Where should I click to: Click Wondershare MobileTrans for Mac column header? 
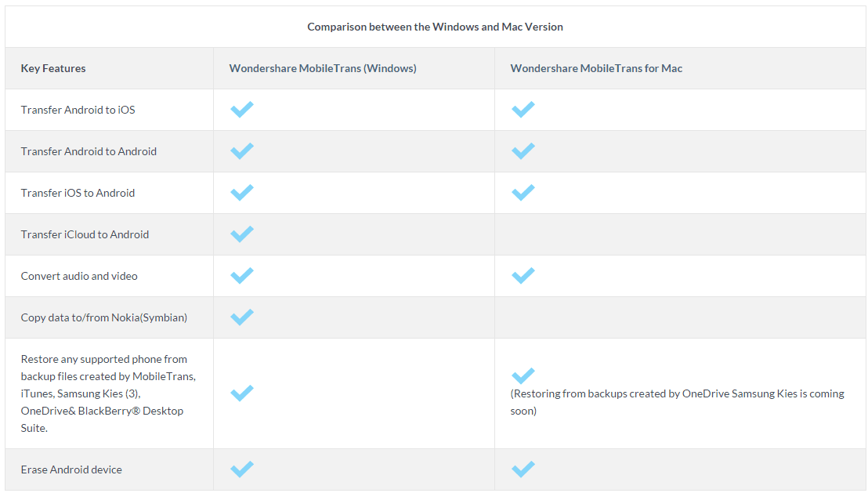pos(596,68)
